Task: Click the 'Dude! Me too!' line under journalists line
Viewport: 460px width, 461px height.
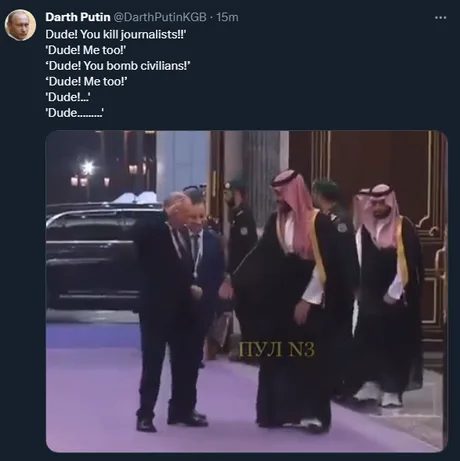Action: pyautogui.click(x=86, y=50)
